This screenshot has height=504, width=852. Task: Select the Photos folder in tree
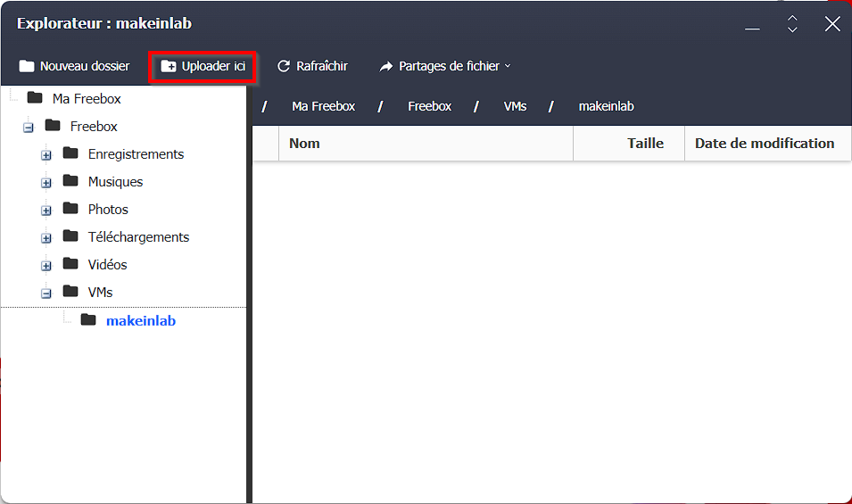coord(108,210)
